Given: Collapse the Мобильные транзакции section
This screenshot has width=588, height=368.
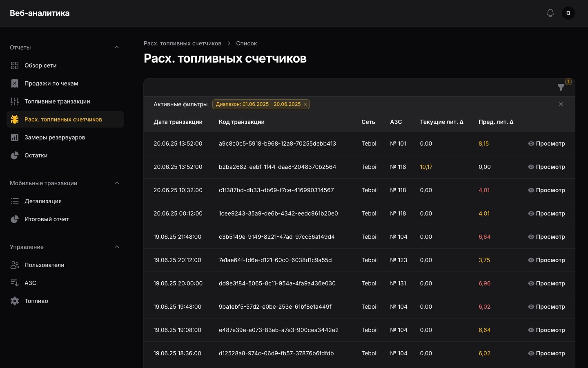Looking at the screenshot, I should click(117, 183).
